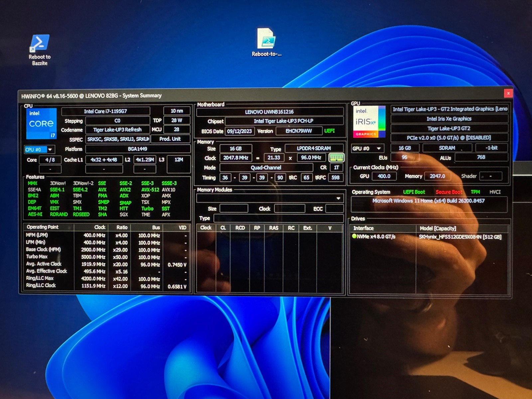Click the memory clock 2047.8 MHz value
The height and width of the screenshot is (399, 532).
click(236, 158)
